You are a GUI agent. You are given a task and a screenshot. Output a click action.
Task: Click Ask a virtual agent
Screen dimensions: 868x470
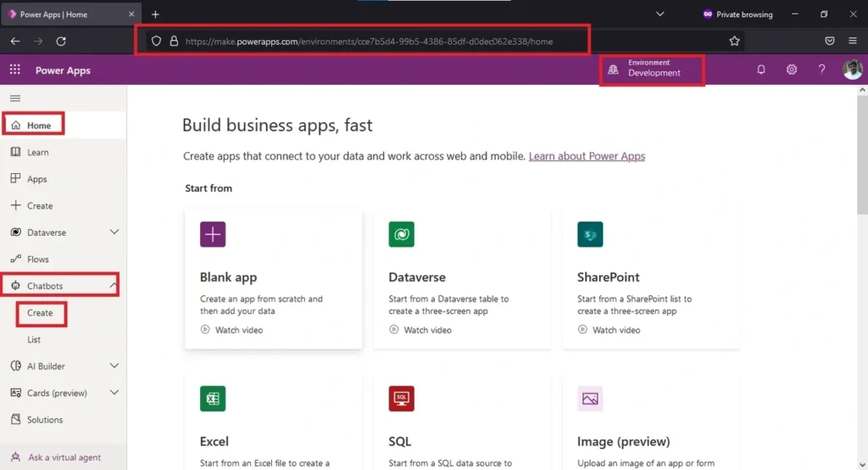56,457
